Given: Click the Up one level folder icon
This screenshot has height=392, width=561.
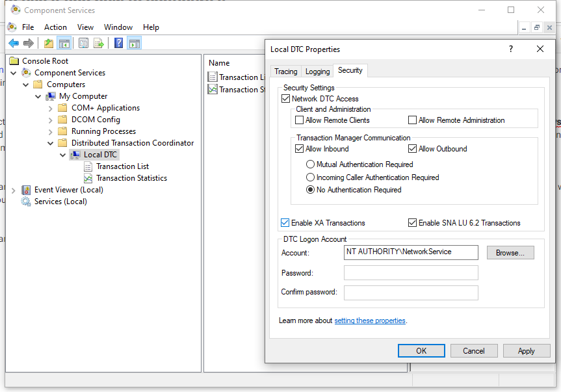Looking at the screenshot, I should pyautogui.click(x=48, y=44).
